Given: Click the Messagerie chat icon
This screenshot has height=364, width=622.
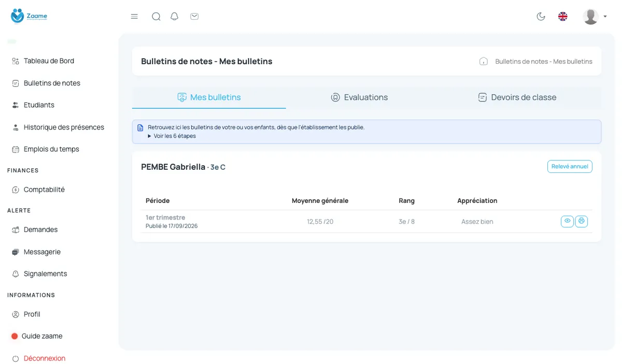Looking at the screenshot, I should point(16,252).
